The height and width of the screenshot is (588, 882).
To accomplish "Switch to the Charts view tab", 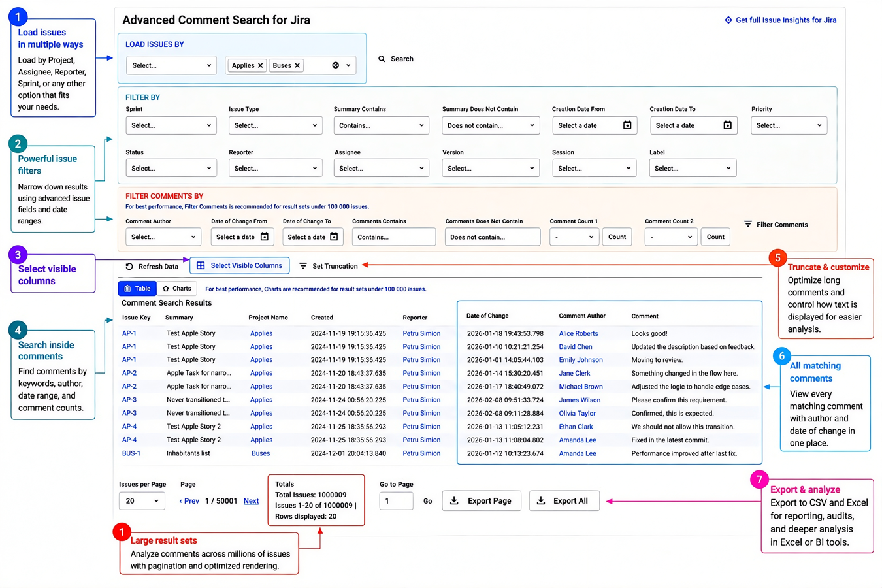I will [176, 288].
